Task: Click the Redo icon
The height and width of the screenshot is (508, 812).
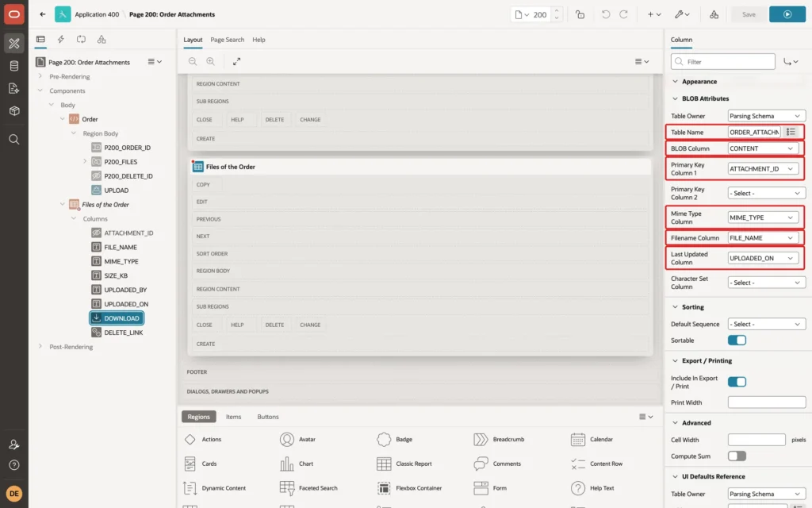Action: [623, 14]
